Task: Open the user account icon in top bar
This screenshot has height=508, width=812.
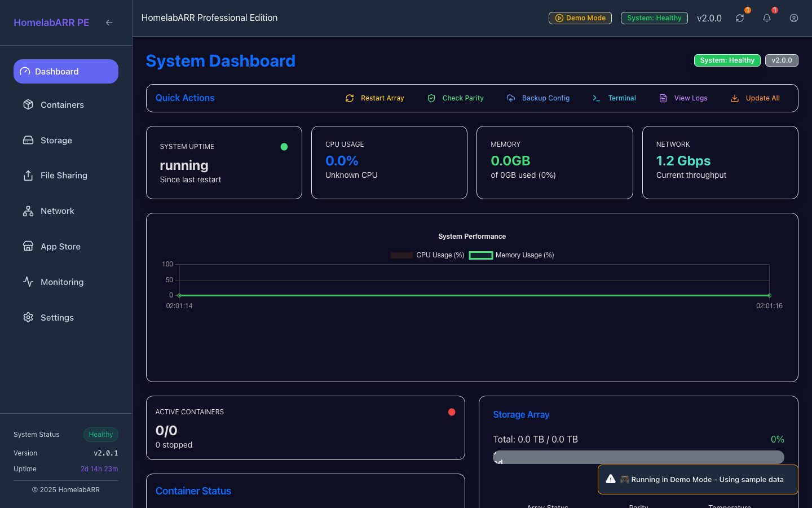Action: 793,18
